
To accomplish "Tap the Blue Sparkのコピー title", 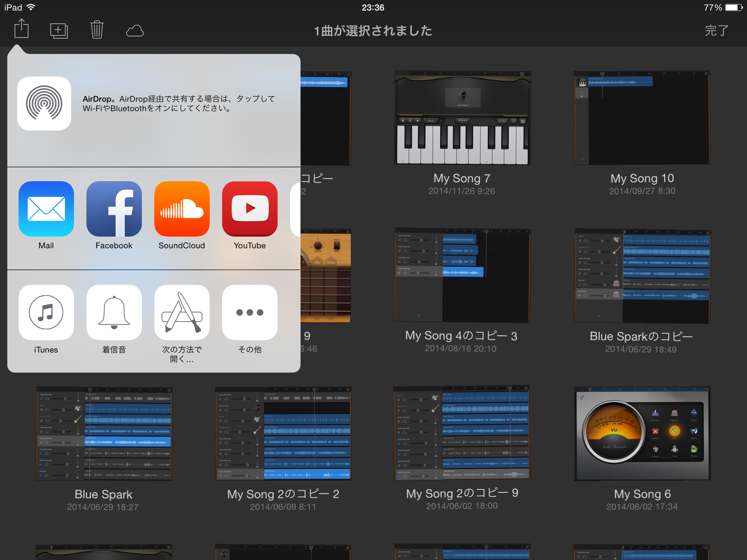I will pyautogui.click(x=641, y=336).
